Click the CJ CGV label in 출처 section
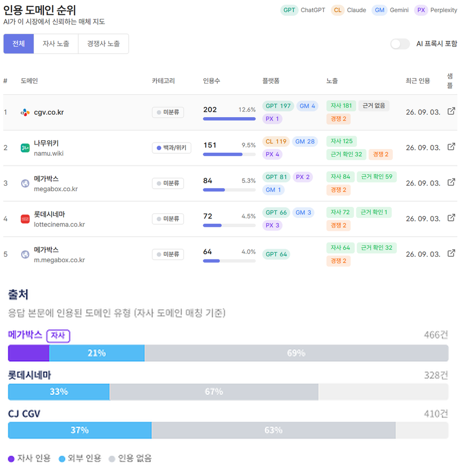 (x=24, y=414)
